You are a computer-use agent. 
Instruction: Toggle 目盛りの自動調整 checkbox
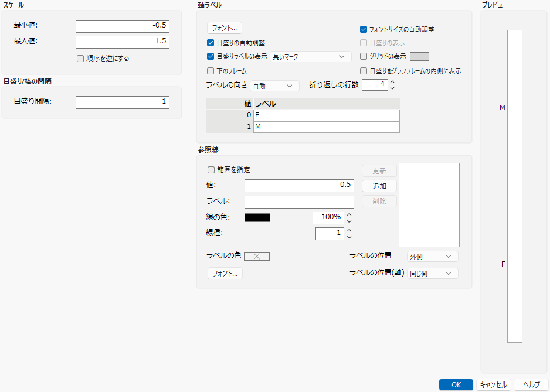click(211, 43)
